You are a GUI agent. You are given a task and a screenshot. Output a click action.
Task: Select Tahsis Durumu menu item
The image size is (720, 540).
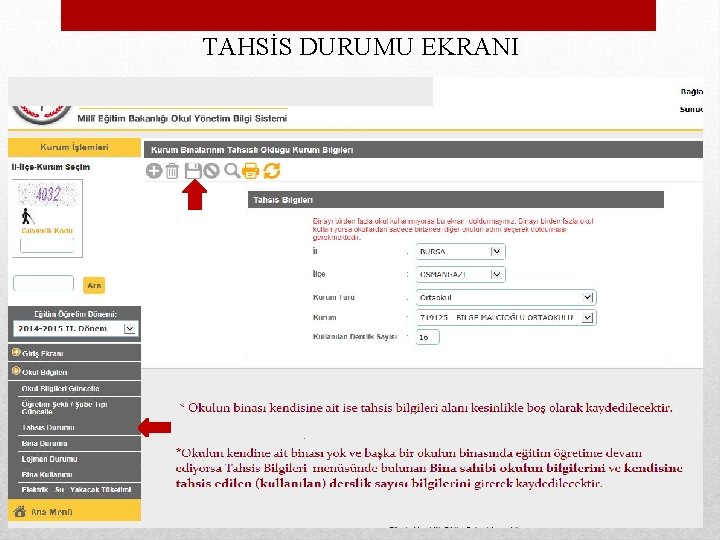(x=79, y=428)
